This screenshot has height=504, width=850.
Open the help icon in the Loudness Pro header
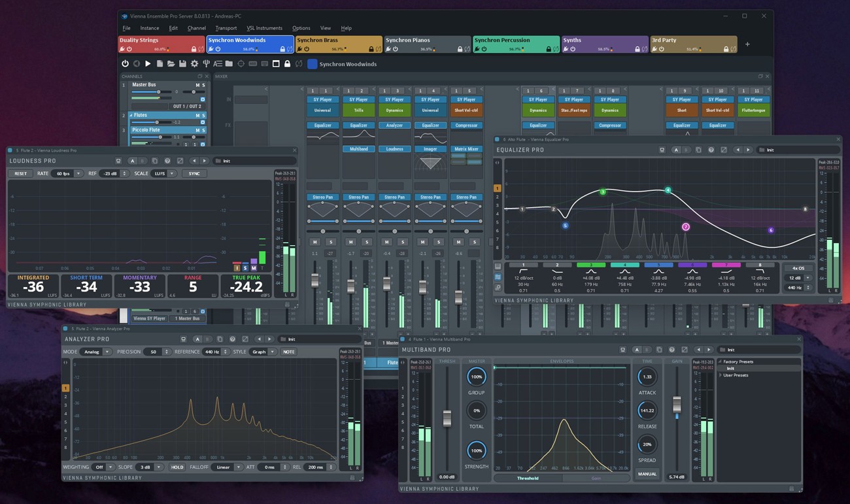(167, 161)
